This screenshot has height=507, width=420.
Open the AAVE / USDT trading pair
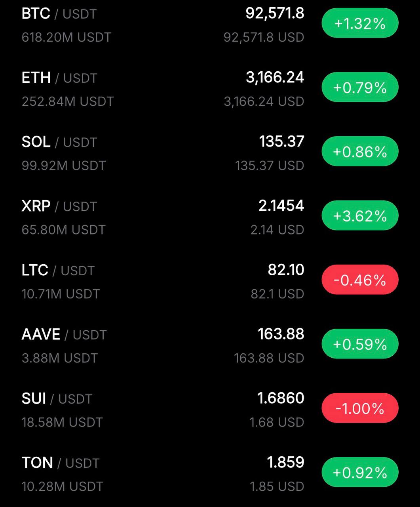click(x=64, y=335)
